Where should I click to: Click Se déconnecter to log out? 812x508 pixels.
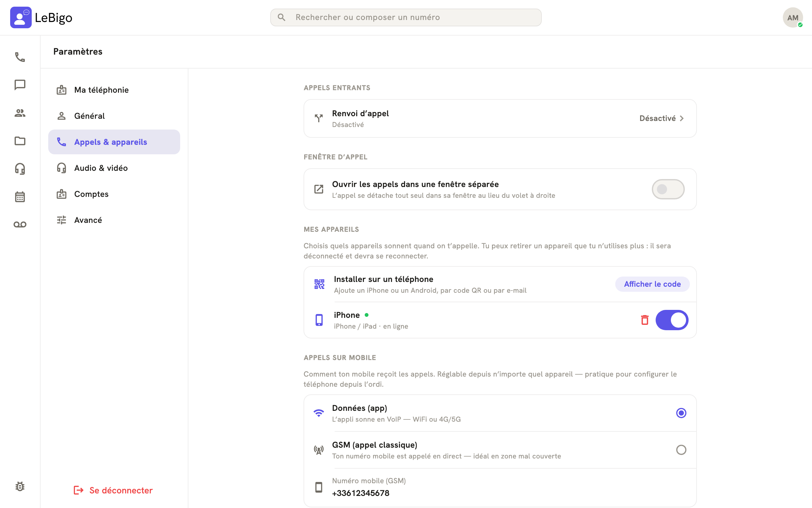pos(113,490)
